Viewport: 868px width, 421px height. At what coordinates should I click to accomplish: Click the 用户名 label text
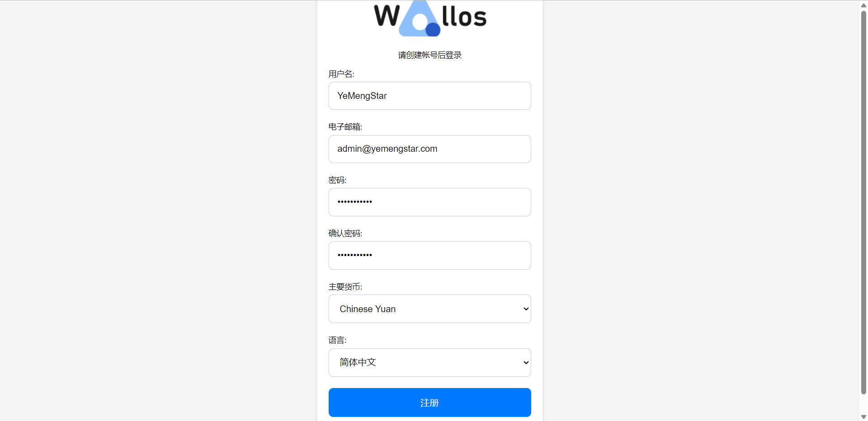pyautogui.click(x=341, y=74)
